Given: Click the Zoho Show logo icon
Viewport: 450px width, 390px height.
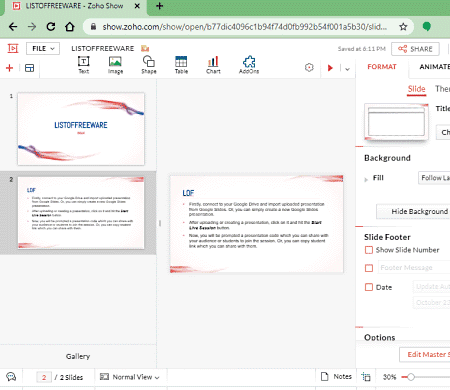Looking at the screenshot, I should (x=13, y=49).
